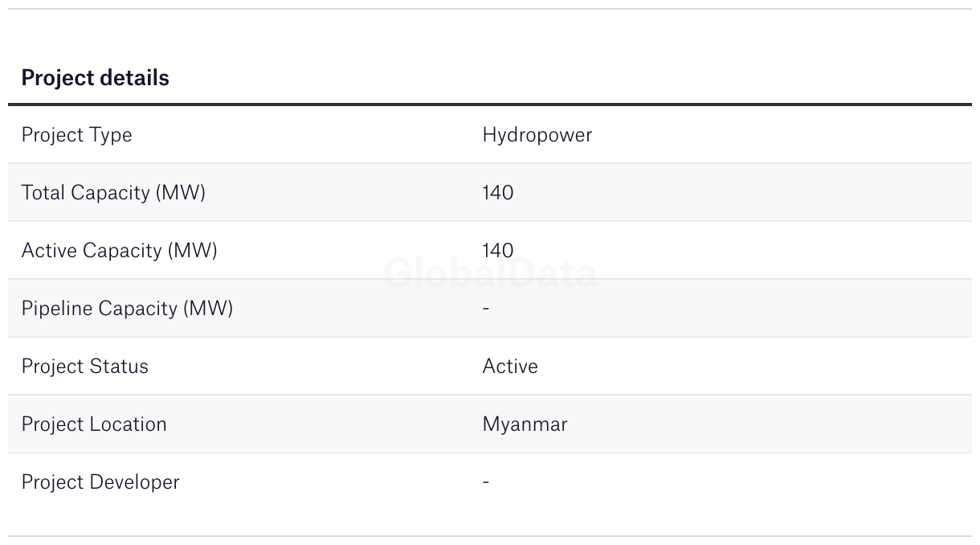Select the Project Status label

tap(84, 366)
